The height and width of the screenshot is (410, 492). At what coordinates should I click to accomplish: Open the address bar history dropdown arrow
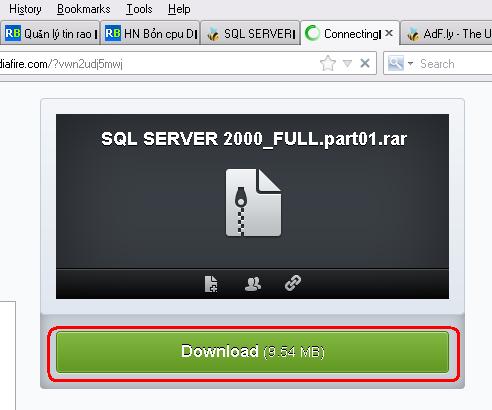pos(347,63)
